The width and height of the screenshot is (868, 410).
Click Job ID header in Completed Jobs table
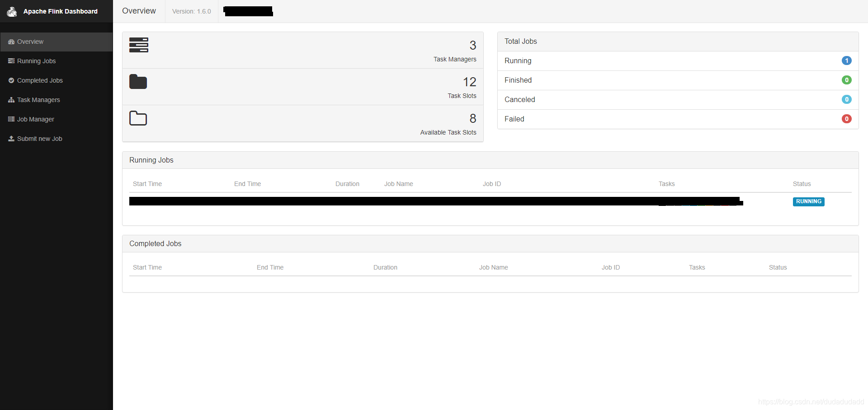611,267
